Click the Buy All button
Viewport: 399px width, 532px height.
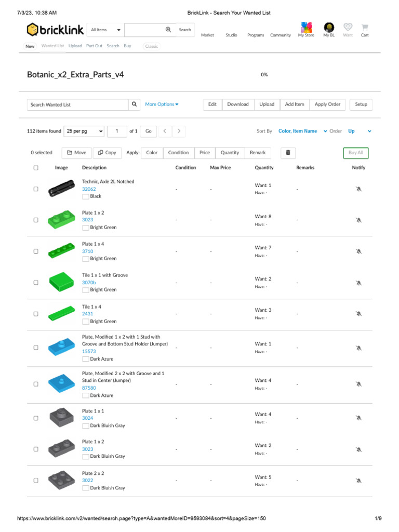(356, 153)
